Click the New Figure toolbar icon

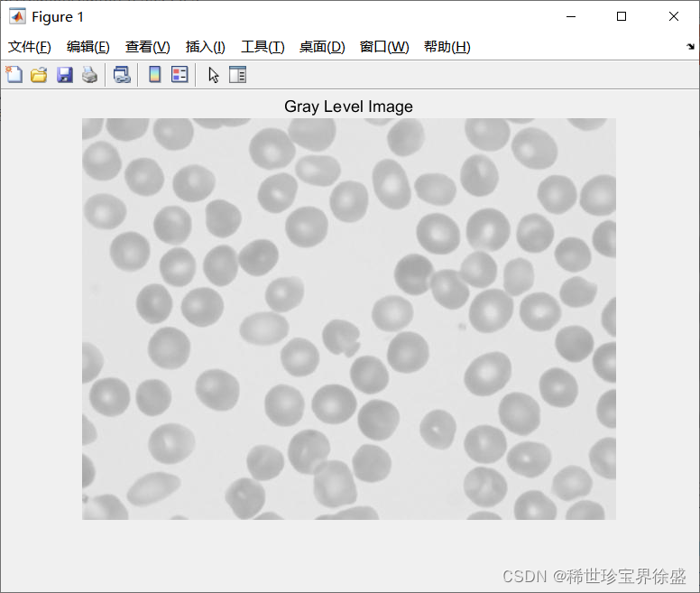click(14, 75)
